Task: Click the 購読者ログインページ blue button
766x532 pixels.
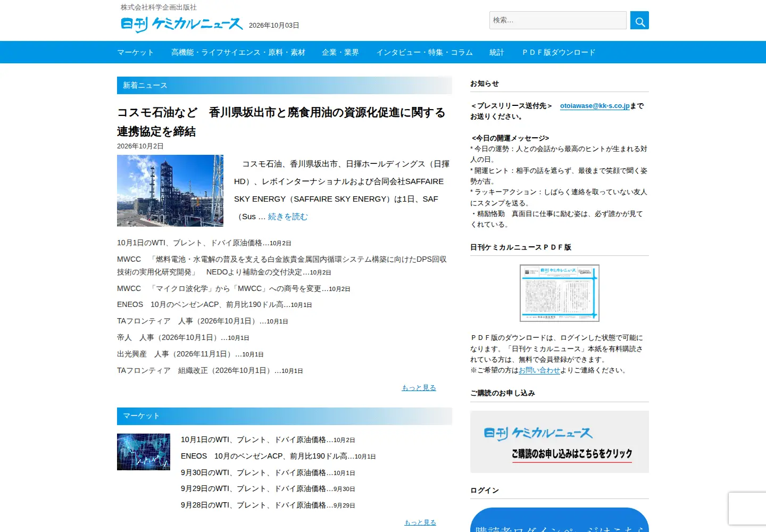Action: click(x=560, y=521)
